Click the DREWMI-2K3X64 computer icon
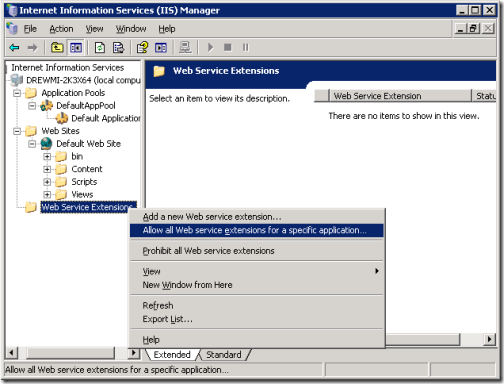Screen dimensions: 504x384 [16, 80]
